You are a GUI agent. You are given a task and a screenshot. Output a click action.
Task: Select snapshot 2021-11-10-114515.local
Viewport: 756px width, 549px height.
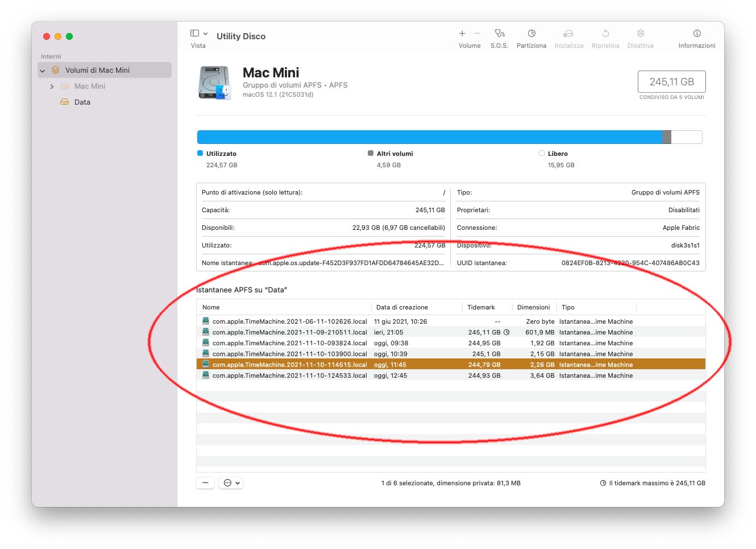point(451,365)
